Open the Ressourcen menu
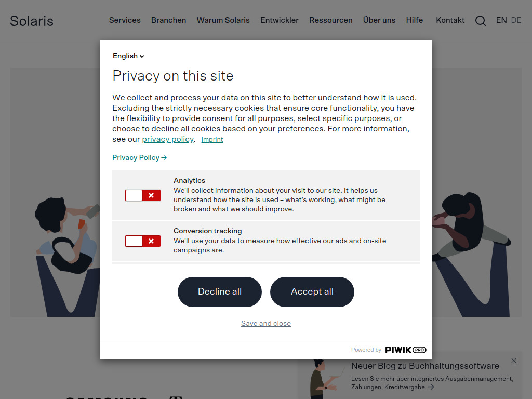 tap(331, 20)
